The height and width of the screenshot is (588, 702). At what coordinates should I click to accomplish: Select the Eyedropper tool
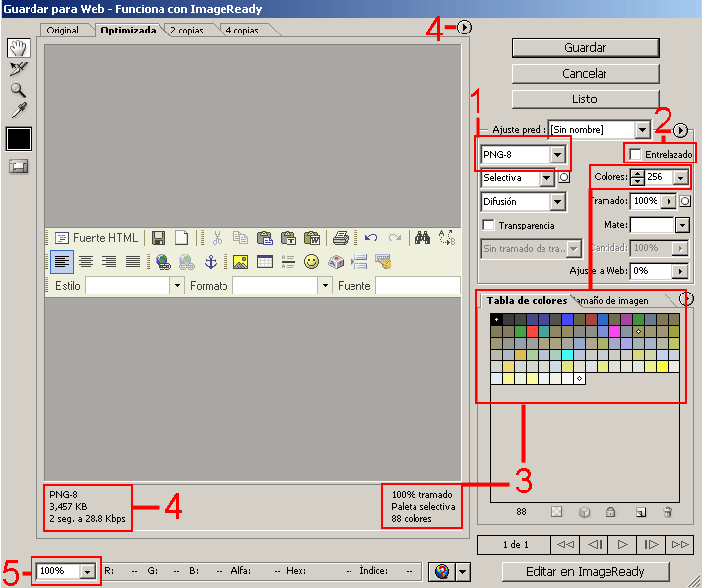[19, 109]
